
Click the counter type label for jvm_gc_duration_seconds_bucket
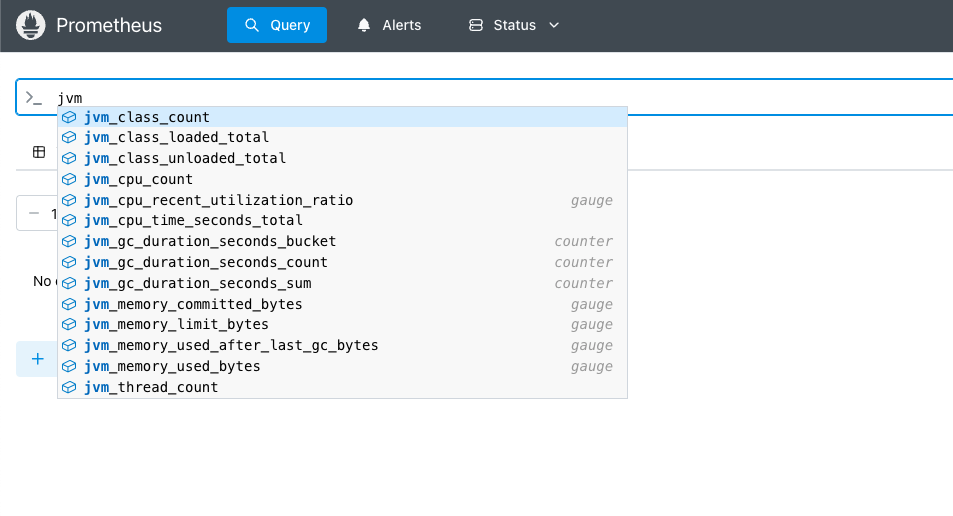583,241
